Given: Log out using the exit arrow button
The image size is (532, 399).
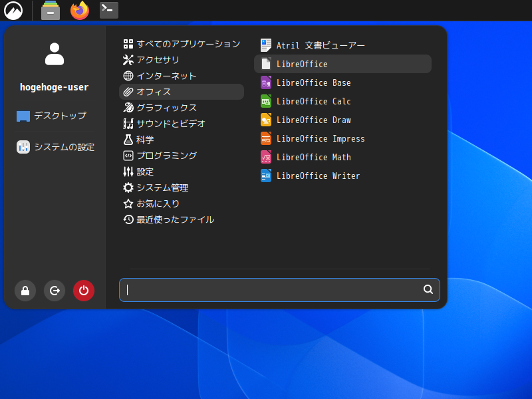Looking at the screenshot, I should 55,291.
